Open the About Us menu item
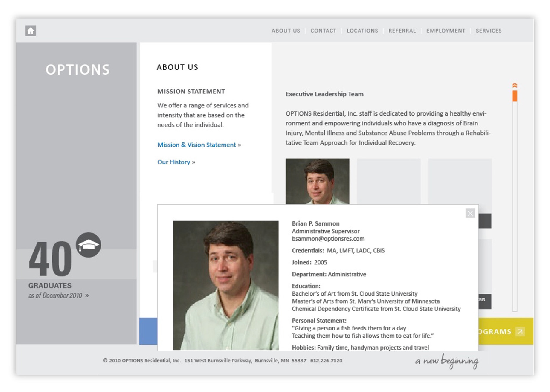Viewport: 550px width, 392px height. coord(286,31)
